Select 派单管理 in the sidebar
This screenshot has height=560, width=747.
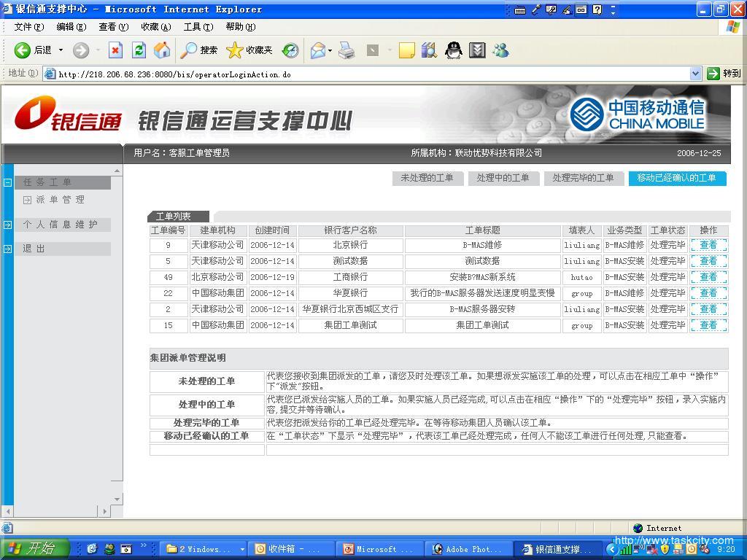point(60,200)
